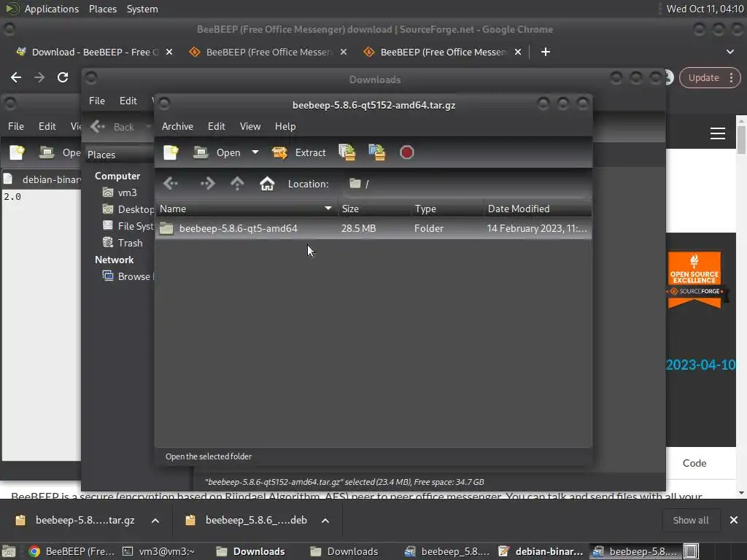
Task: Click the Open Source Excellence badge
Action: [x=695, y=280]
